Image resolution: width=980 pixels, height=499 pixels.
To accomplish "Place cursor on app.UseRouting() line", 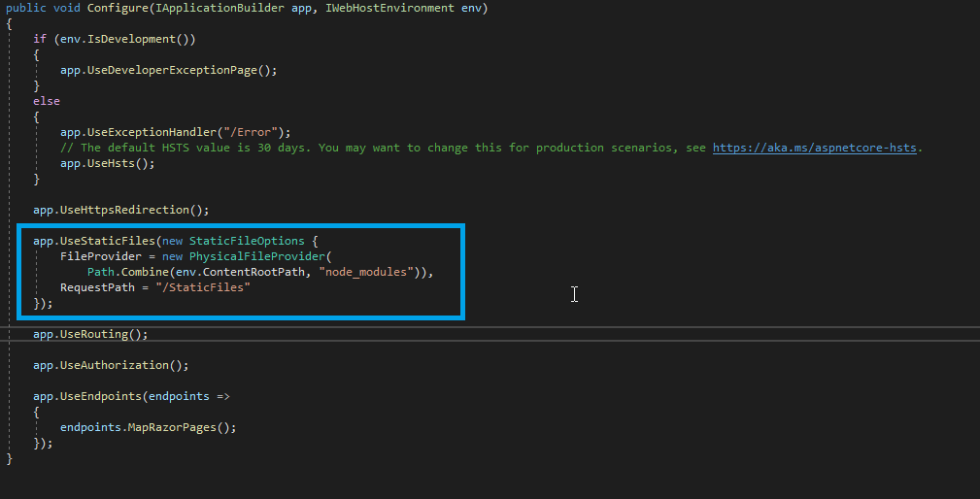I will coord(90,334).
